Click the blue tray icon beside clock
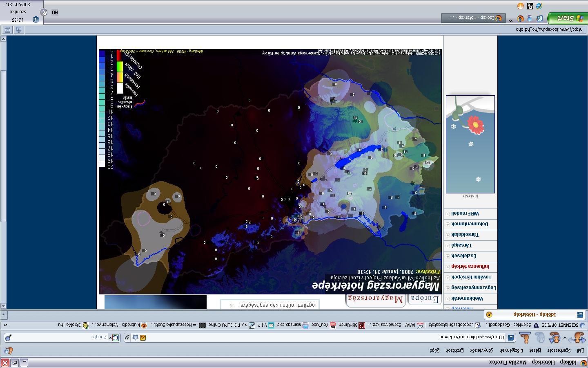The image size is (588, 368). 36,19
